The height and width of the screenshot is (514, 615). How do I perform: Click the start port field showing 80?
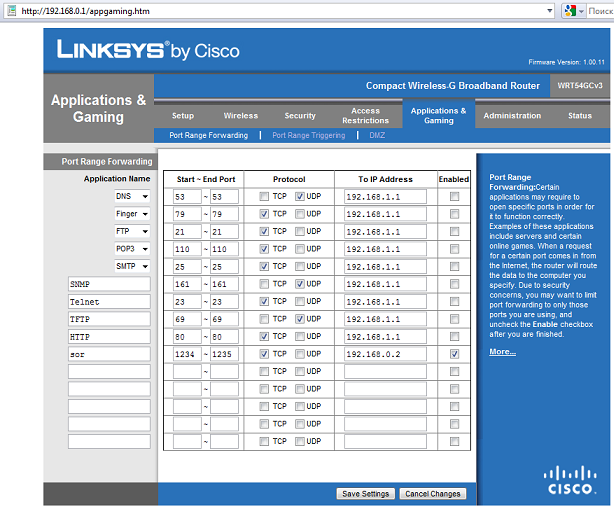click(x=187, y=336)
